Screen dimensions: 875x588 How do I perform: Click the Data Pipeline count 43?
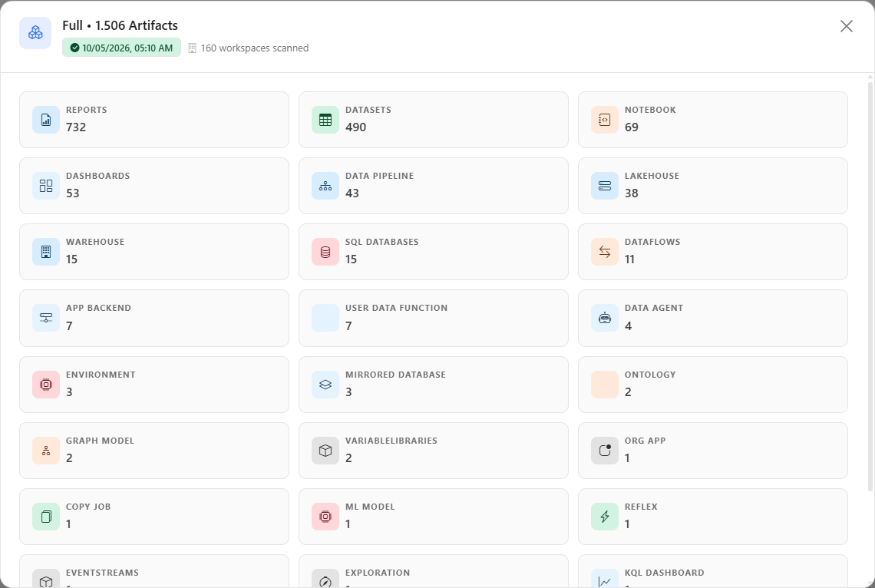352,193
